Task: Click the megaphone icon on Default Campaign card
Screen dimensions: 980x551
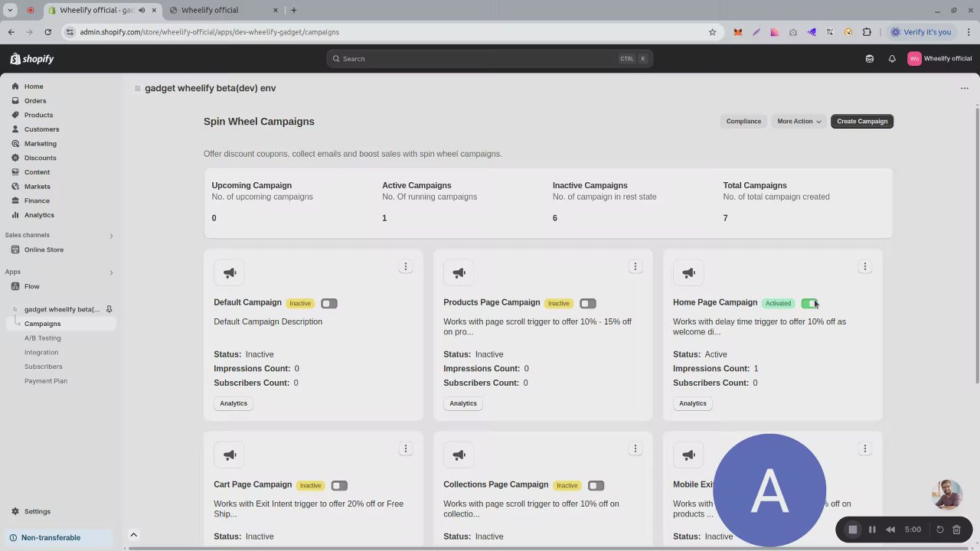Action: [x=230, y=272]
